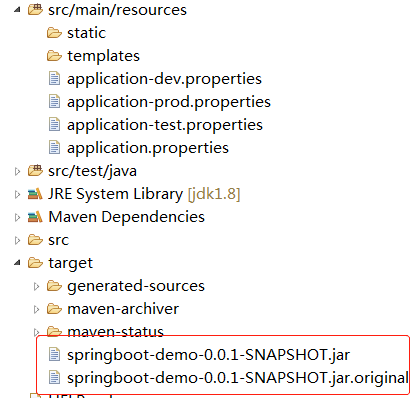Select springboot-demo-0.0.1-SNAPSHOT.jar.original file name
The height and width of the screenshot is (398, 420).
[238, 378]
